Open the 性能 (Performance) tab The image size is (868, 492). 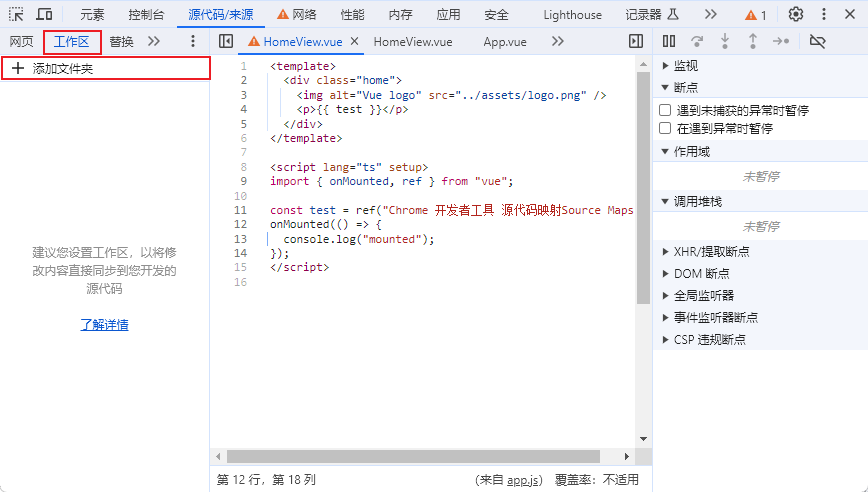coord(353,15)
